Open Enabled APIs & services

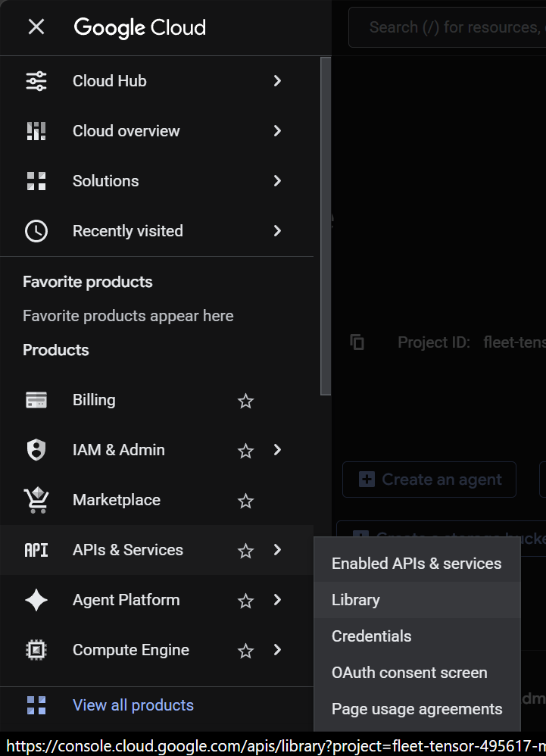[x=417, y=564]
